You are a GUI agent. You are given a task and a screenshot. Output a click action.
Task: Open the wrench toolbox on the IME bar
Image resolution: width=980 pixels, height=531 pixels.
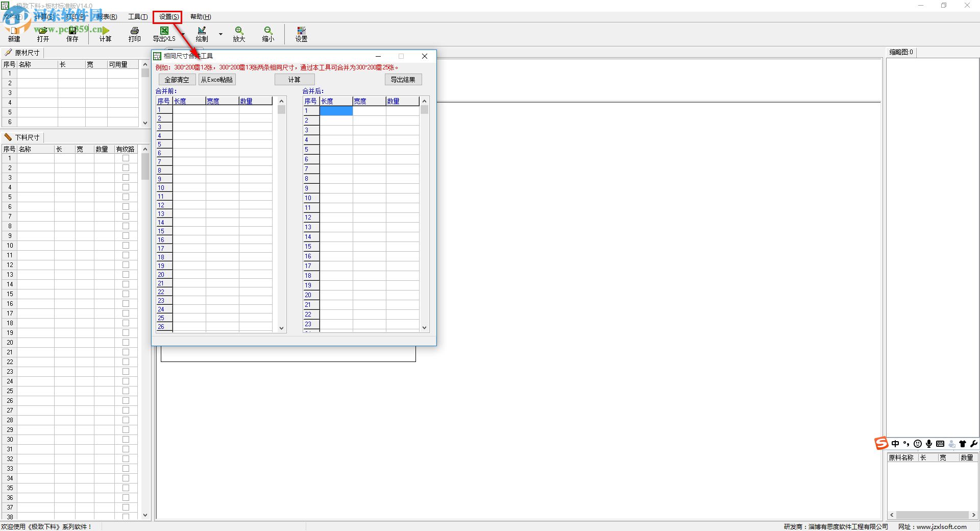(973, 444)
